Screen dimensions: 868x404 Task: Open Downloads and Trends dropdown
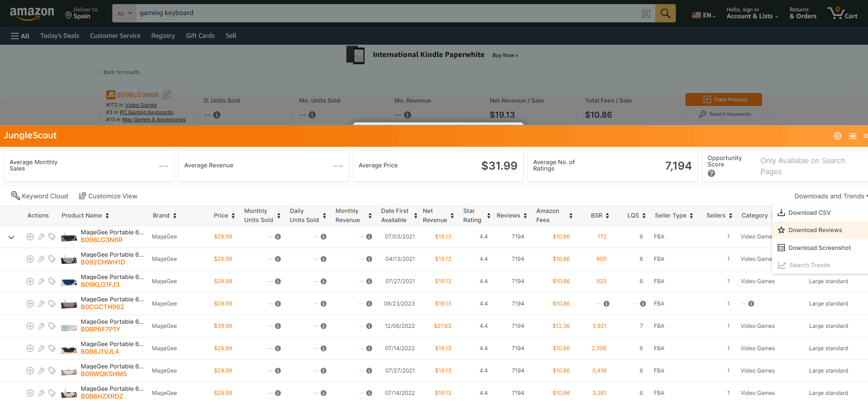coord(831,196)
